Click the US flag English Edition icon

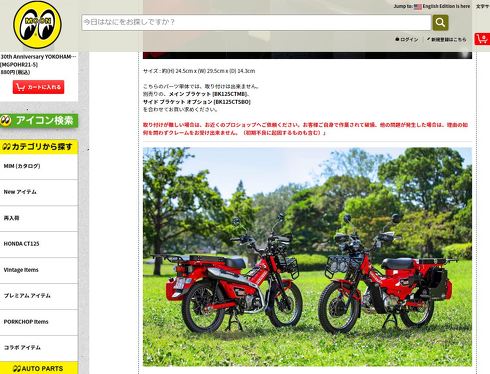[418, 7]
